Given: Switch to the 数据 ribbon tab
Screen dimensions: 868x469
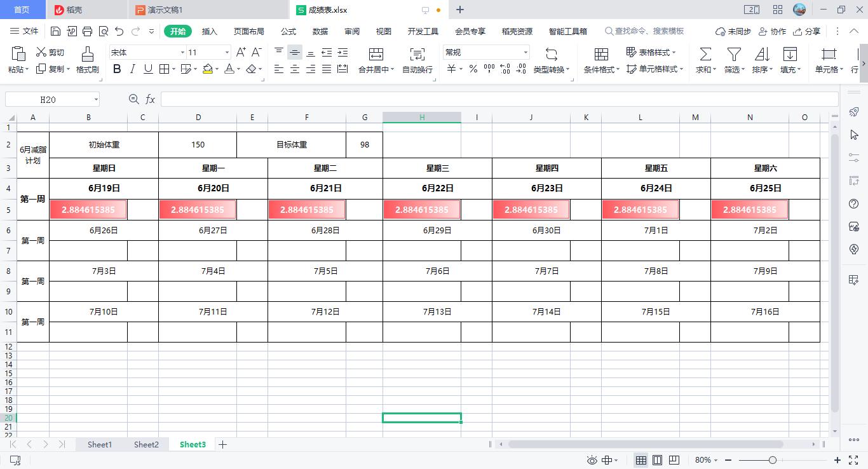Looking at the screenshot, I should point(320,31).
